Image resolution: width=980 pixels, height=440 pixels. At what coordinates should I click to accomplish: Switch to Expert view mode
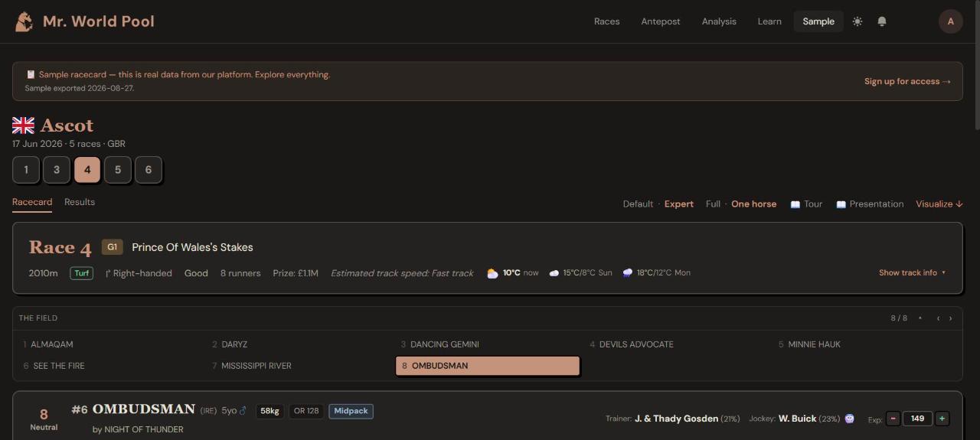(679, 204)
